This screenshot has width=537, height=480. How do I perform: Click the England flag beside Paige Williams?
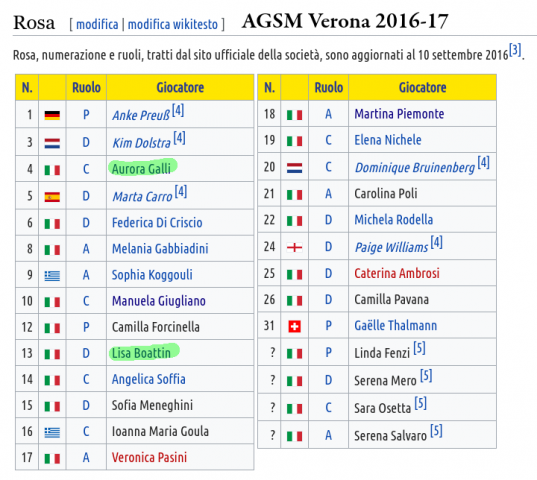coord(294,247)
